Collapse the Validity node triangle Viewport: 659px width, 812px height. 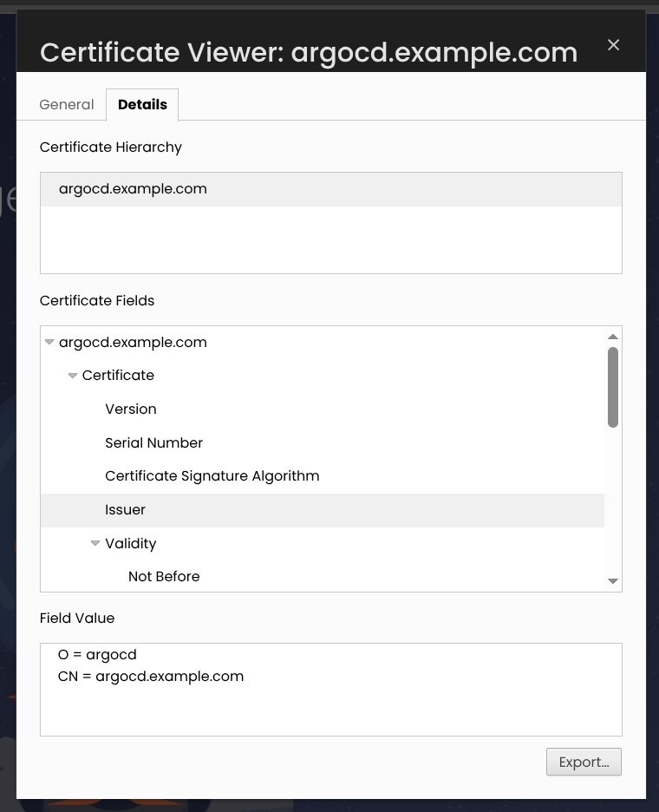[95, 543]
